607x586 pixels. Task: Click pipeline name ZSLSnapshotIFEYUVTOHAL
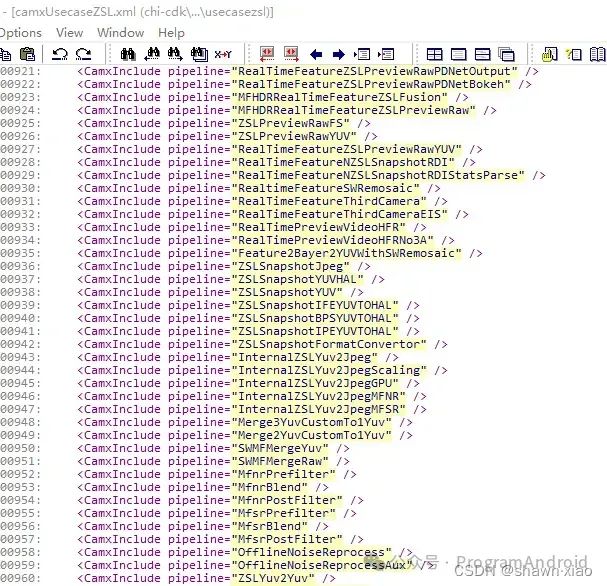pos(315,305)
